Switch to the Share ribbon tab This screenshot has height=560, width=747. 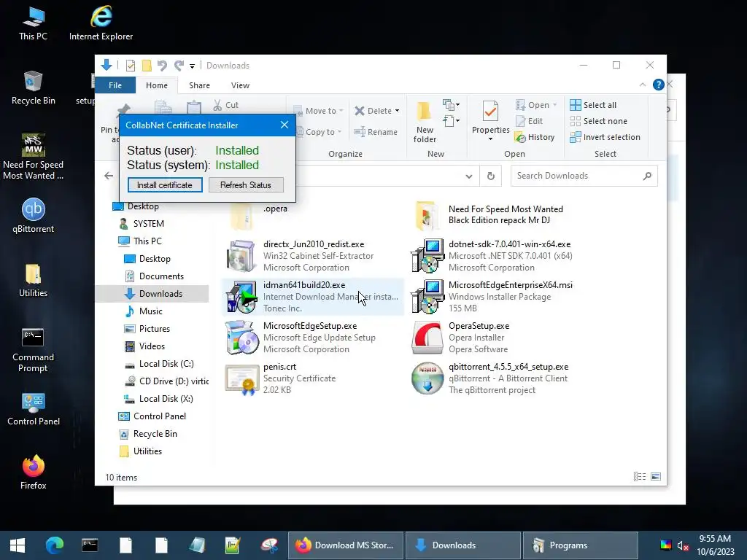[199, 85]
